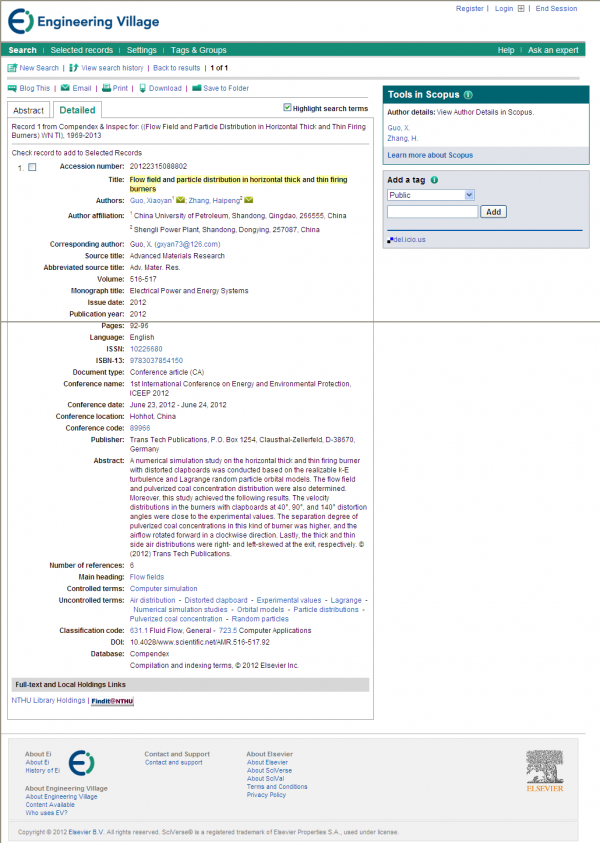Click the del.icio.us bookmark icon
The height and width of the screenshot is (843, 600).
tap(390, 240)
